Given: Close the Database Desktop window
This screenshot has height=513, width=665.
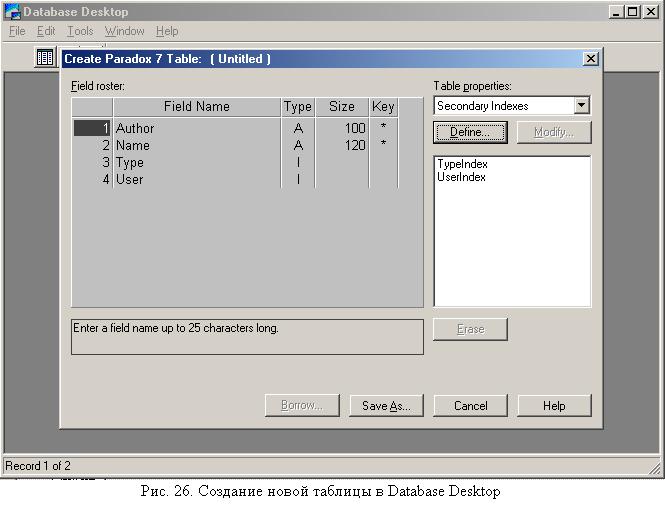Looking at the screenshot, I should (x=650, y=11).
